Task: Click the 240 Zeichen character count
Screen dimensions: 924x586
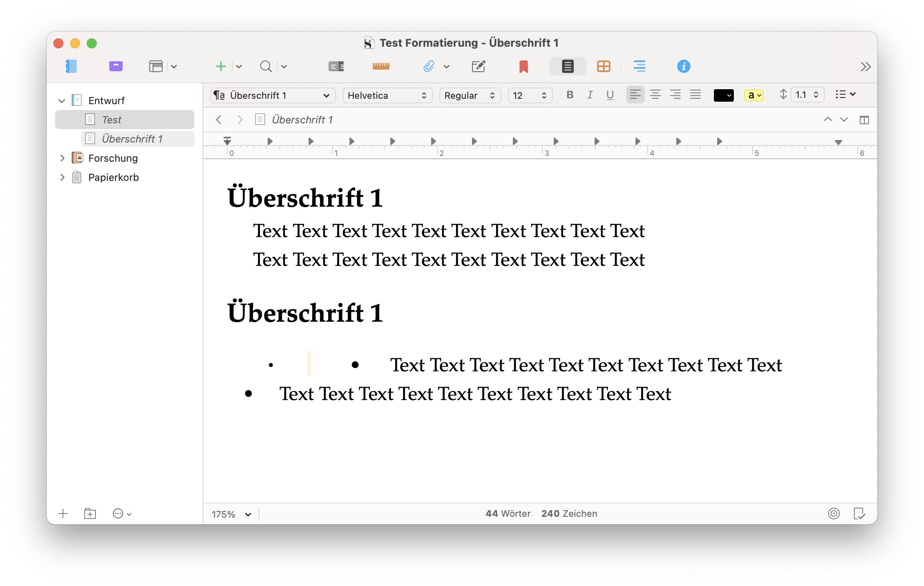Action: [x=569, y=513]
